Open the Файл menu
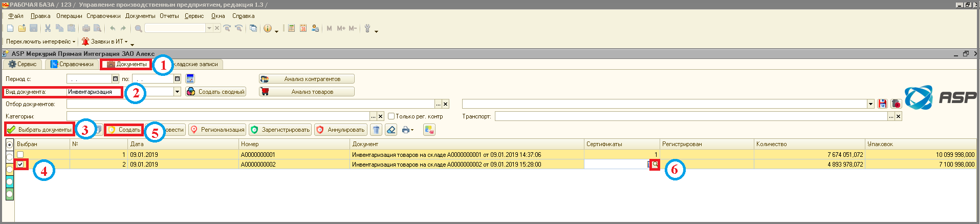980x224 pixels. [16, 16]
